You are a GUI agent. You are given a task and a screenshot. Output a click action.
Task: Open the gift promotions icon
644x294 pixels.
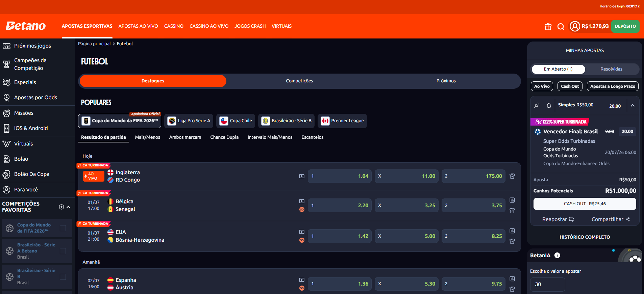click(x=548, y=26)
